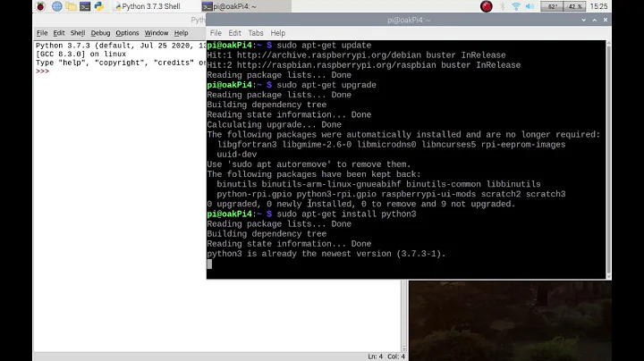Click the CPU usage monitor showing 42 %
644x361 pixels.
click(574, 6)
